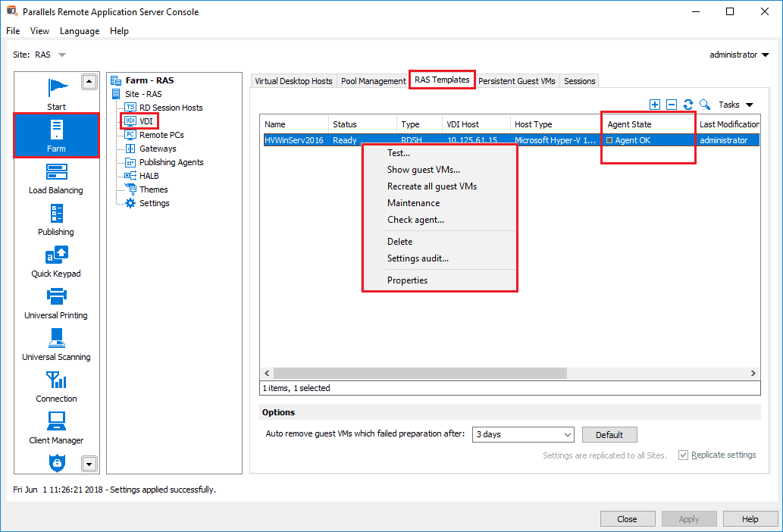Sort by the Agent State column header
Screen dimensions: 783x532
point(648,124)
